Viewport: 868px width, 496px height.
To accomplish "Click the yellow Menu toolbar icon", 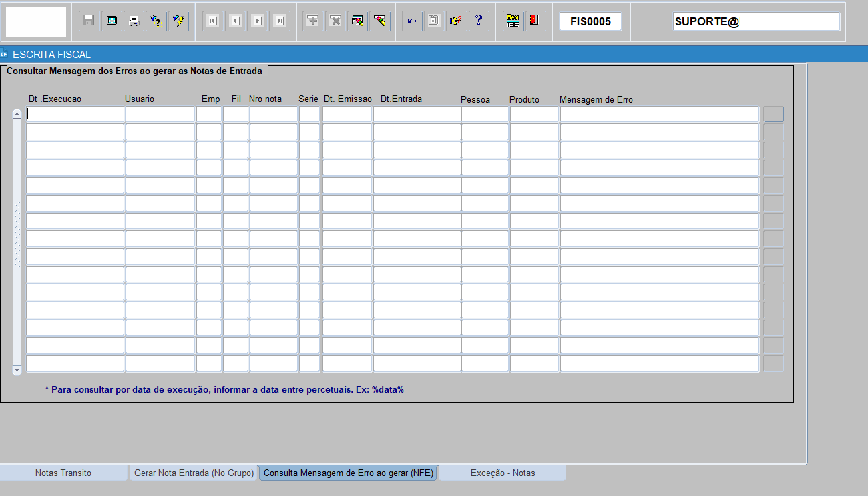I will (513, 21).
